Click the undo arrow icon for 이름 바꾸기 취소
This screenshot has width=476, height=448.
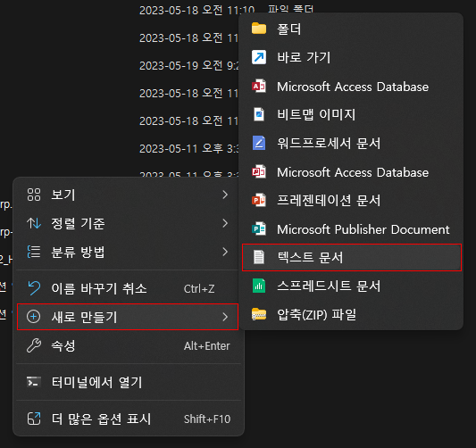34,288
